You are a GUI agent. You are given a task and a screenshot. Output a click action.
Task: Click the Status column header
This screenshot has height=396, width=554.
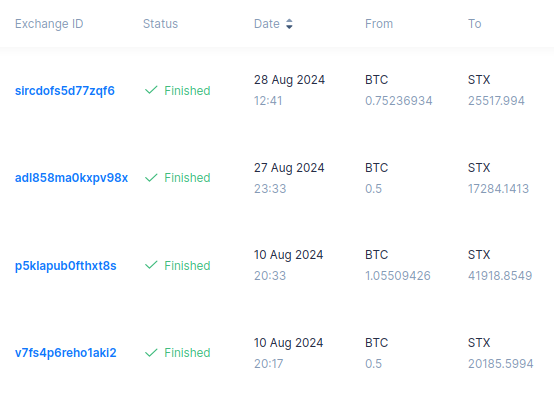(x=160, y=24)
